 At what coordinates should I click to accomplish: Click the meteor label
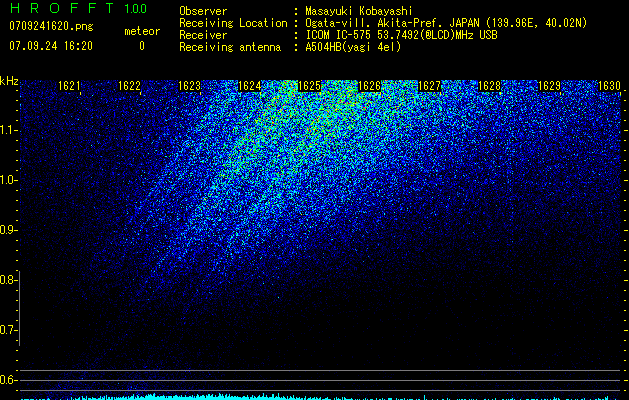[142, 31]
